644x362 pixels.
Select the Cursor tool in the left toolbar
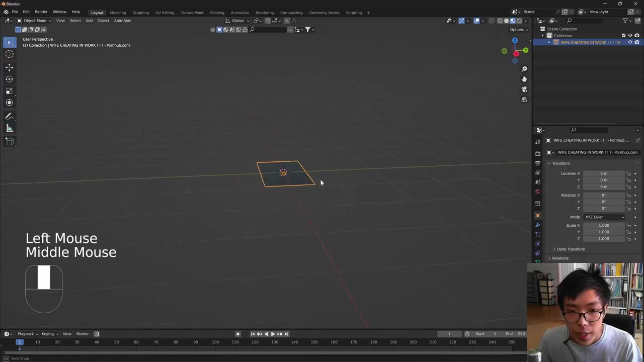pyautogui.click(x=9, y=54)
